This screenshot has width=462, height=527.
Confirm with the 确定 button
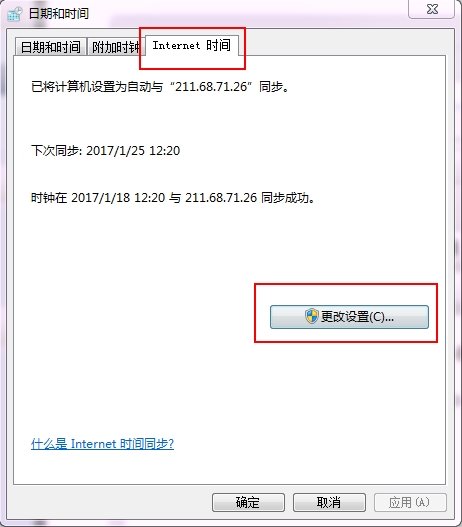248,502
